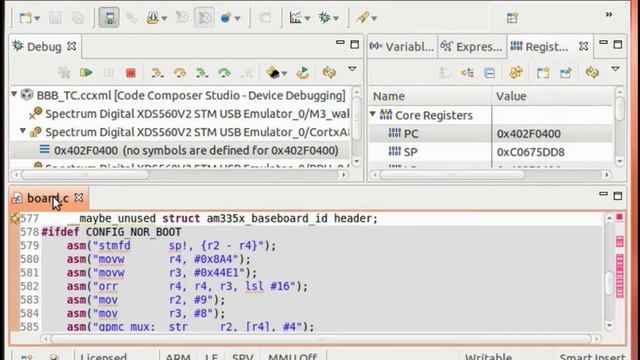
Task: Click the red Terminate button
Action: point(131,73)
